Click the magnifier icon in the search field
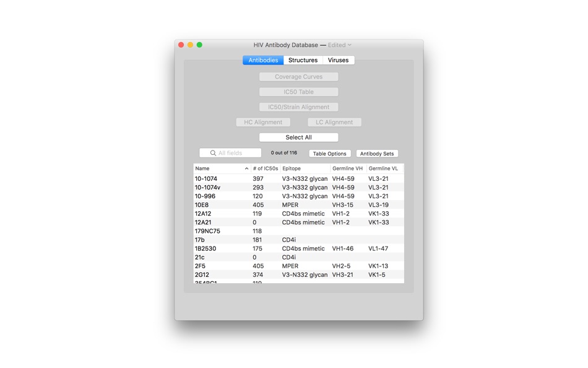588x368 pixels. [213, 153]
